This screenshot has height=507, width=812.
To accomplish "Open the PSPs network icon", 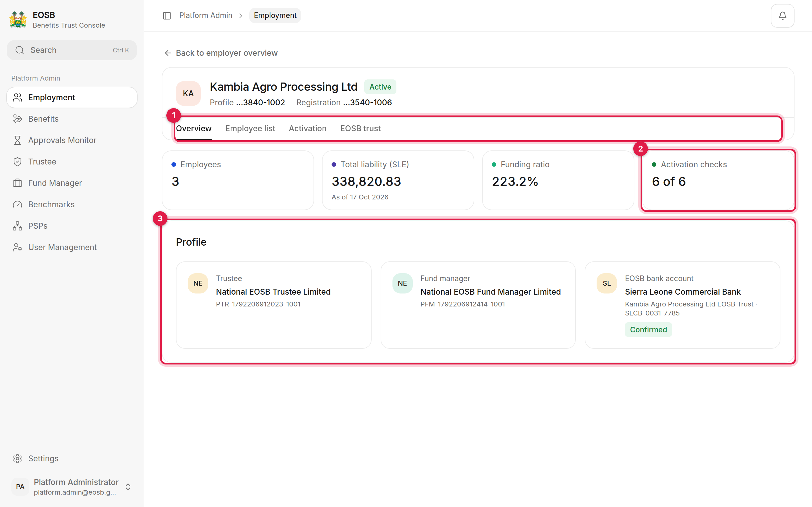I will (x=17, y=226).
